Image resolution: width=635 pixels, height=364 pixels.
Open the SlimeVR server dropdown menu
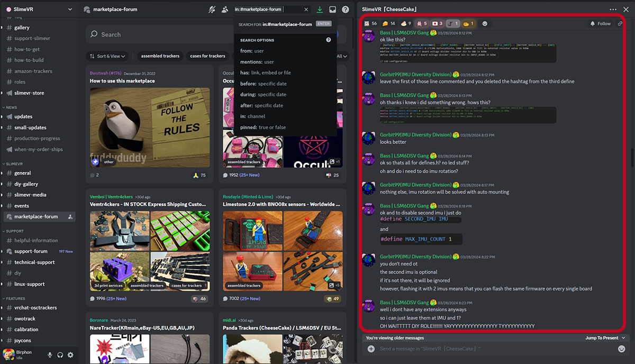(70, 10)
